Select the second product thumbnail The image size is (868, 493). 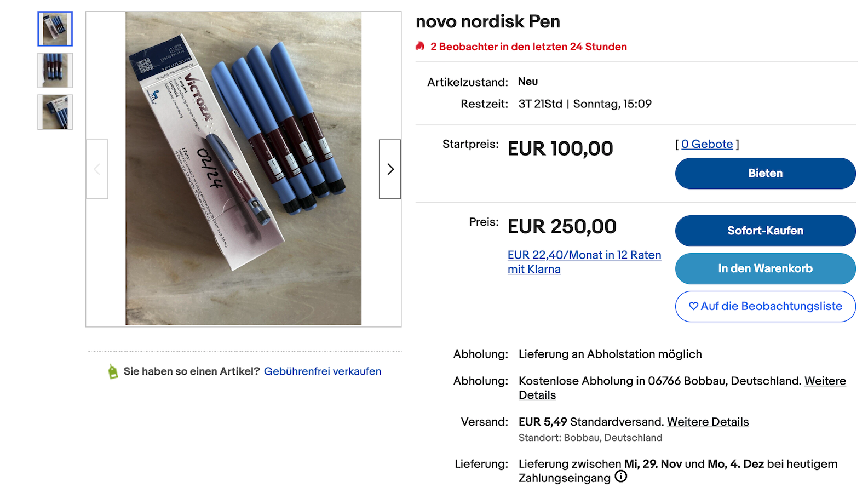point(55,70)
